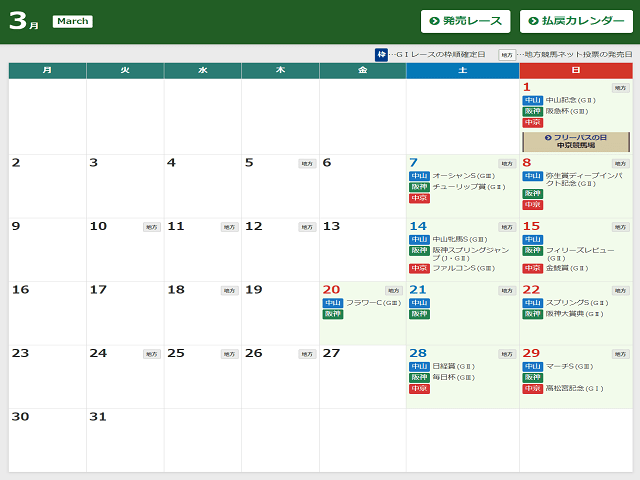Open the 阪神大賞典 race link
Viewport: 640px width, 480px height.
574,314
